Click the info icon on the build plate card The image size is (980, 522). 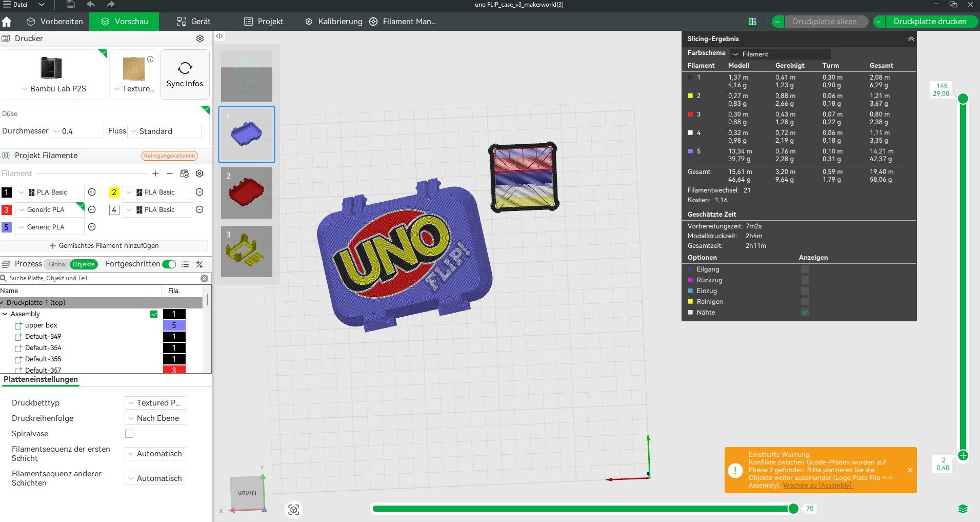pos(150,60)
